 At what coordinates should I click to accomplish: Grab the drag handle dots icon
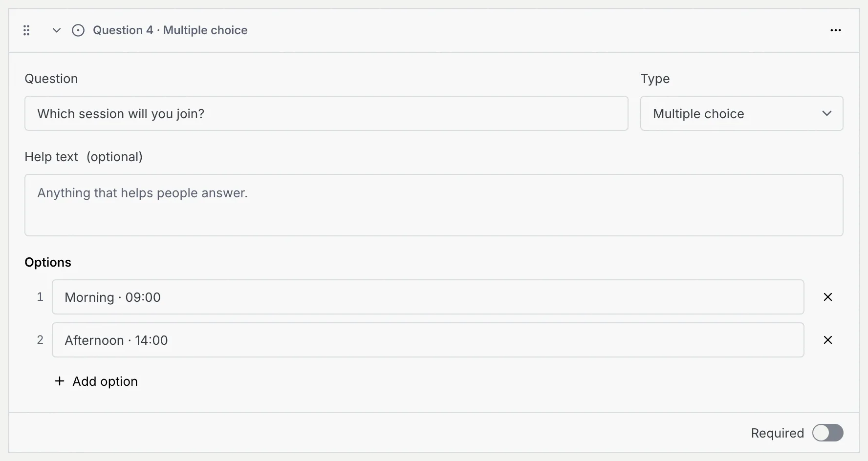(x=26, y=30)
